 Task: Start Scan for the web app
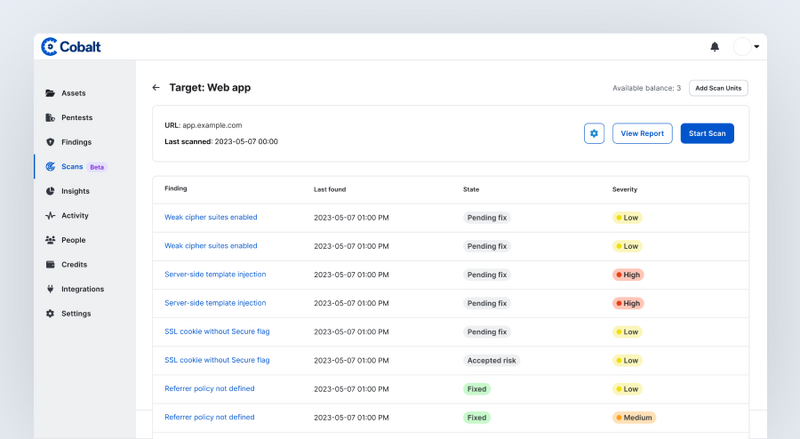pyautogui.click(x=707, y=133)
